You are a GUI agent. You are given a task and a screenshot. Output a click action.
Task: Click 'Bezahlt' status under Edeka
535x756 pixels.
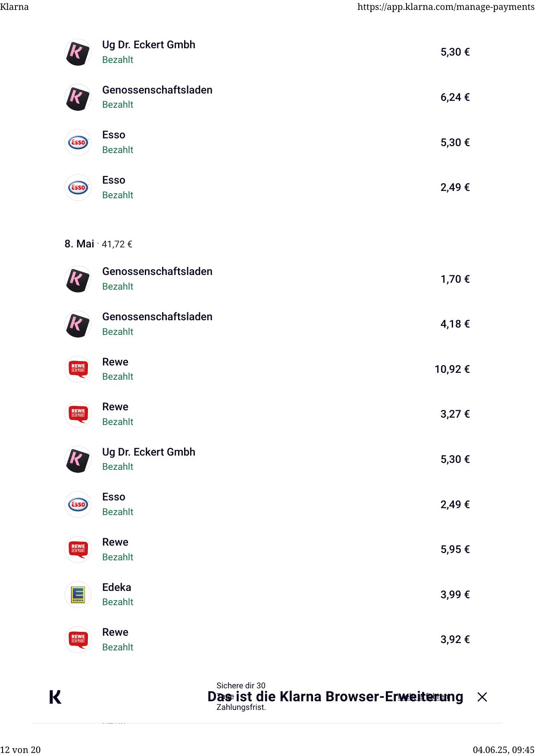(x=118, y=602)
